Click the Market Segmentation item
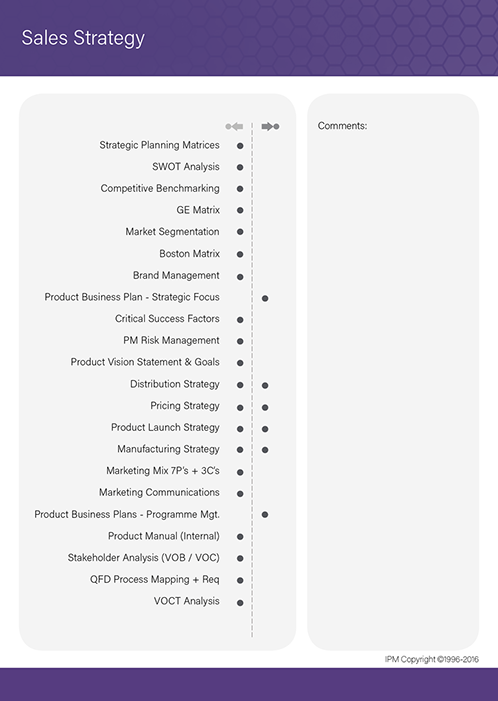 tap(173, 232)
